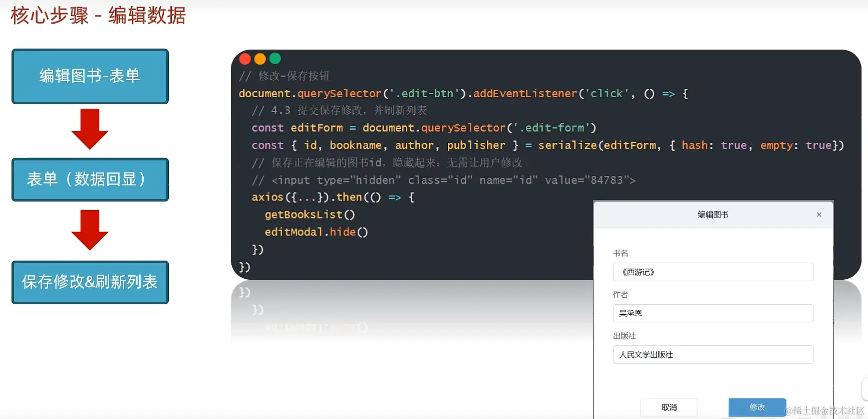Click the 出版社 input field
Image resolution: width=868 pixels, height=419 pixels.
pyautogui.click(x=713, y=354)
